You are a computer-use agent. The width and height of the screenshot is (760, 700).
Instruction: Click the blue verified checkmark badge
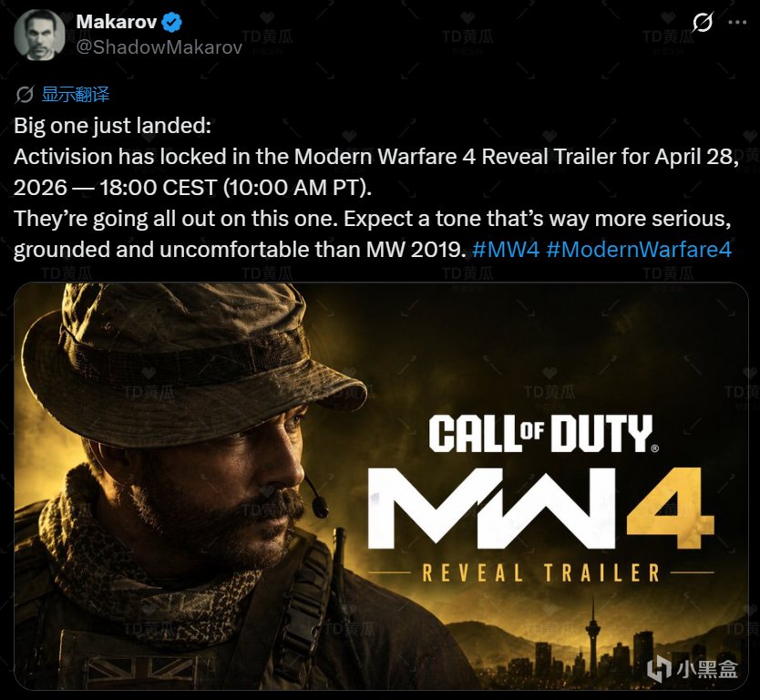(171, 22)
